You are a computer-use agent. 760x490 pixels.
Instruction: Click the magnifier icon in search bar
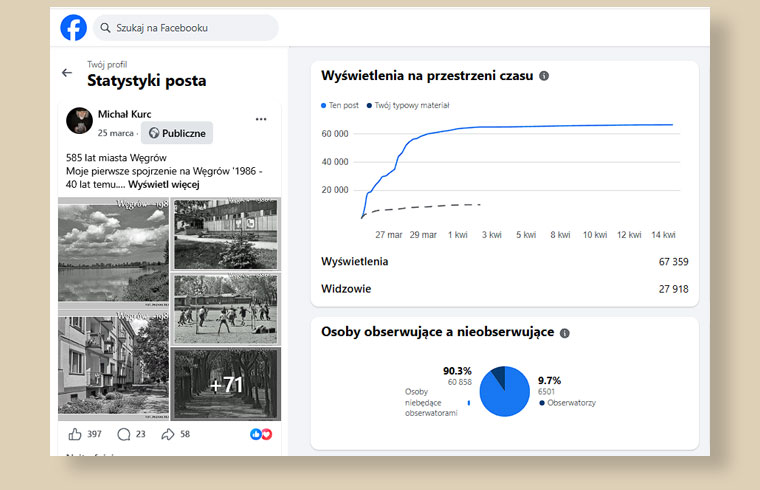point(105,28)
